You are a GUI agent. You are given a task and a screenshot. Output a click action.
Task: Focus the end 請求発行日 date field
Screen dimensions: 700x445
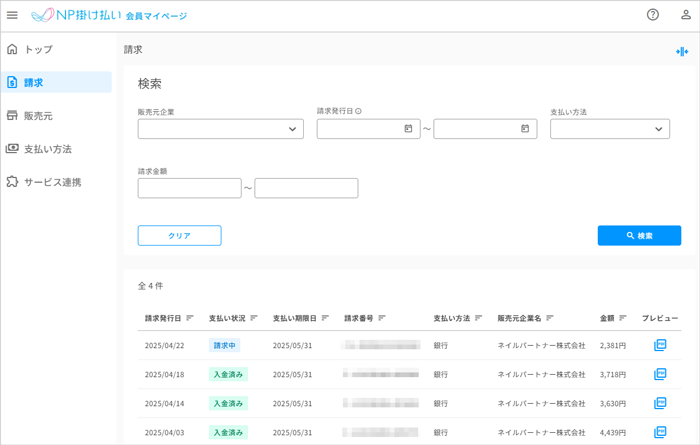point(485,129)
